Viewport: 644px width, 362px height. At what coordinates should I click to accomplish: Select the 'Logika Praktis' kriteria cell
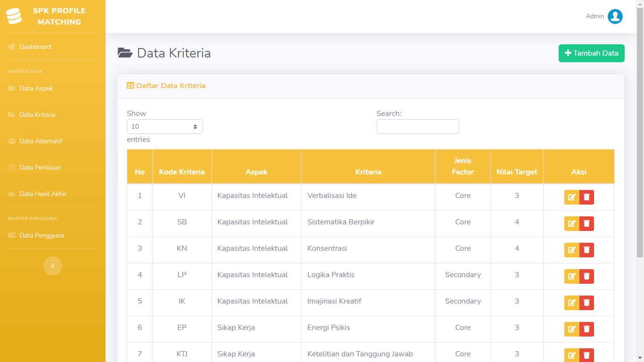click(x=368, y=276)
